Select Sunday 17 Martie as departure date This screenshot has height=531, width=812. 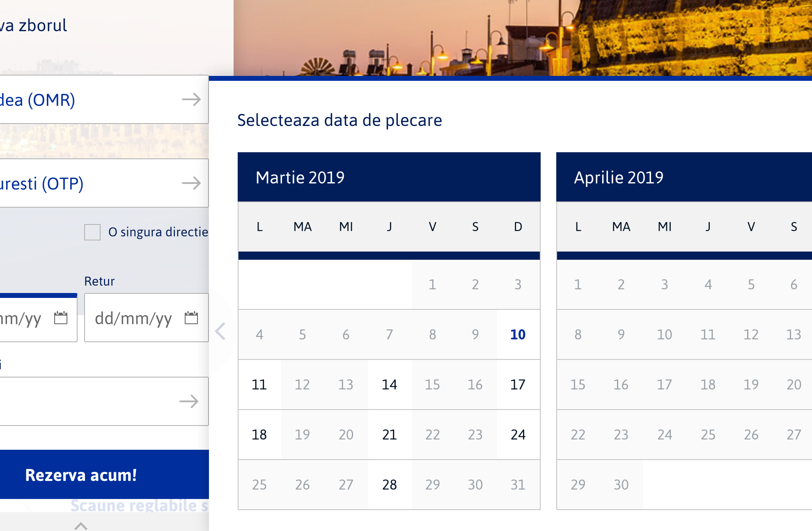(518, 385)
